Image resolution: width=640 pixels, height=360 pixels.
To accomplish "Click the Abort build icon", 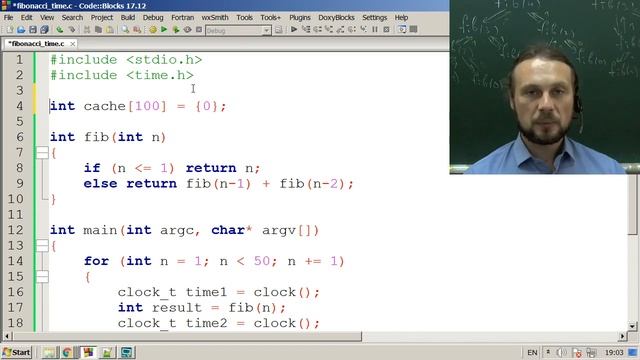I will (x=199, y=30).
